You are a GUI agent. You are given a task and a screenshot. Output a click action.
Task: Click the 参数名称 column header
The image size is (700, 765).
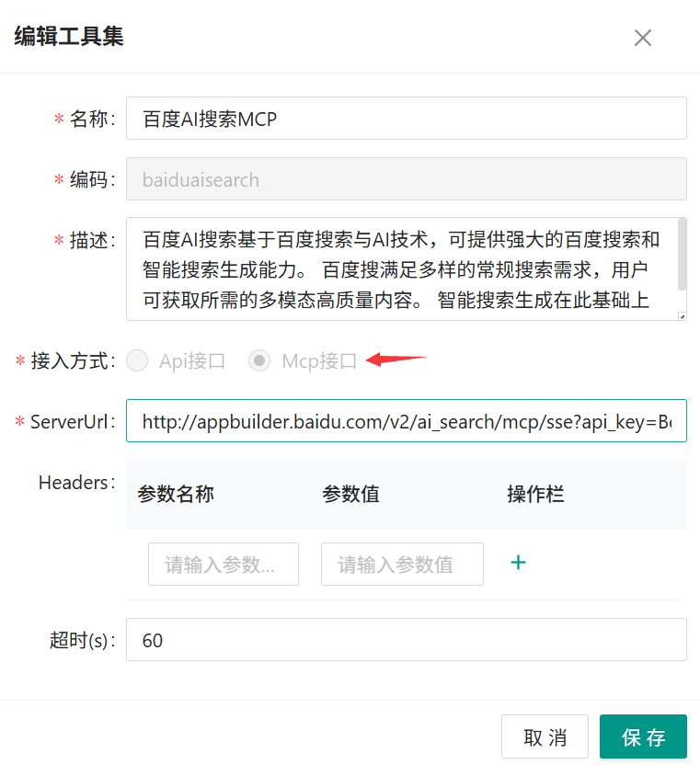pos(176,494)
